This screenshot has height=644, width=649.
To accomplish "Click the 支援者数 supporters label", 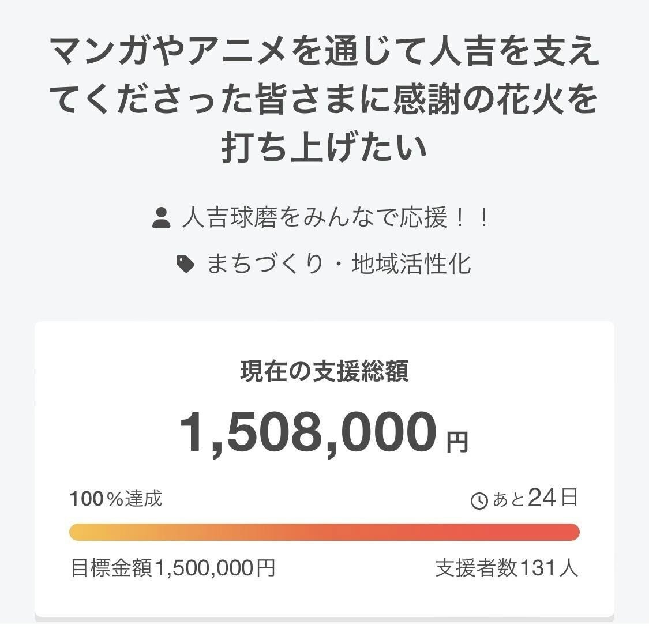I will [477, 568].
